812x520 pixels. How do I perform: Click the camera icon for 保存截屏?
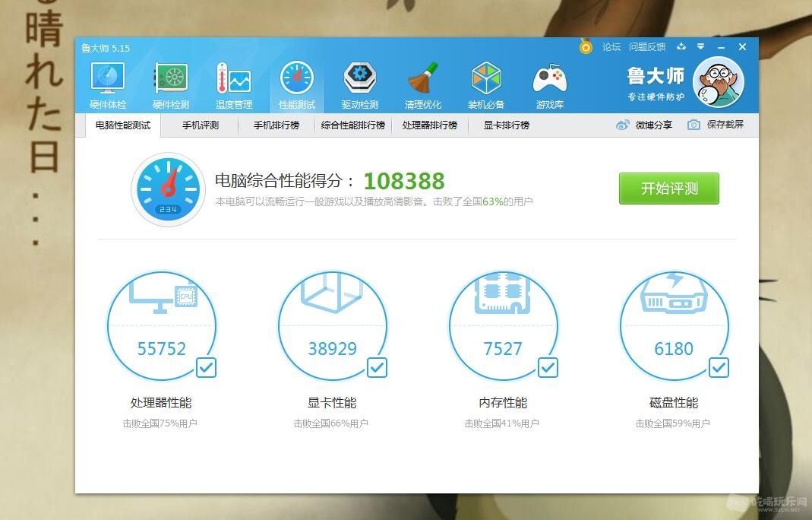point(694,125)
